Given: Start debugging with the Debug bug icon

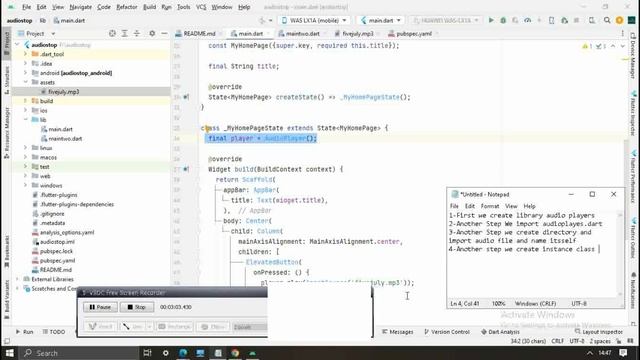Looking at the screenshot, I should point(503,20).
